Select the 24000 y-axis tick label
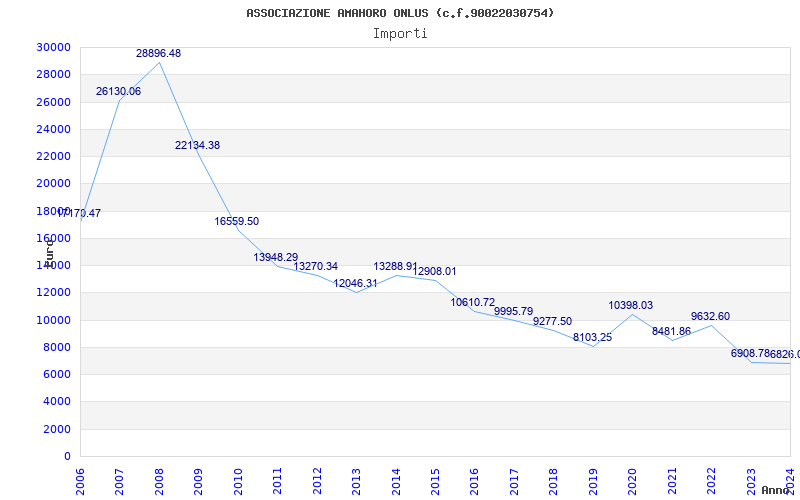 point(53,129)
